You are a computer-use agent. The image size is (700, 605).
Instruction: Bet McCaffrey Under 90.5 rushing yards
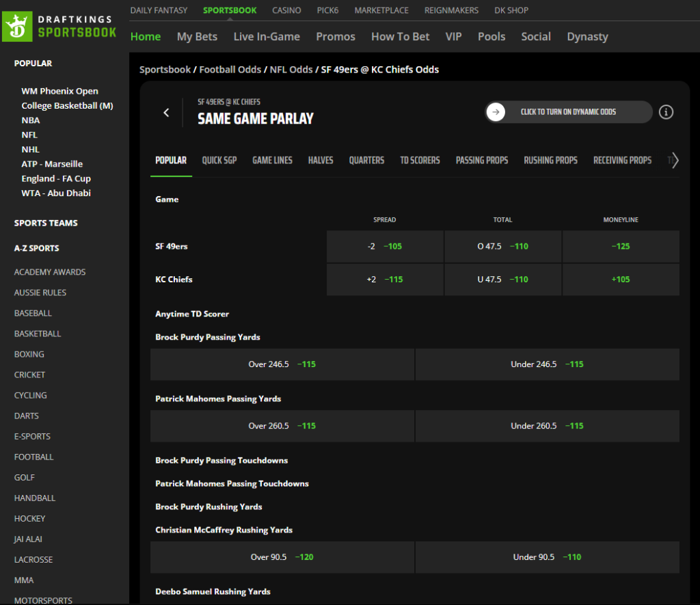click(548, 557)
